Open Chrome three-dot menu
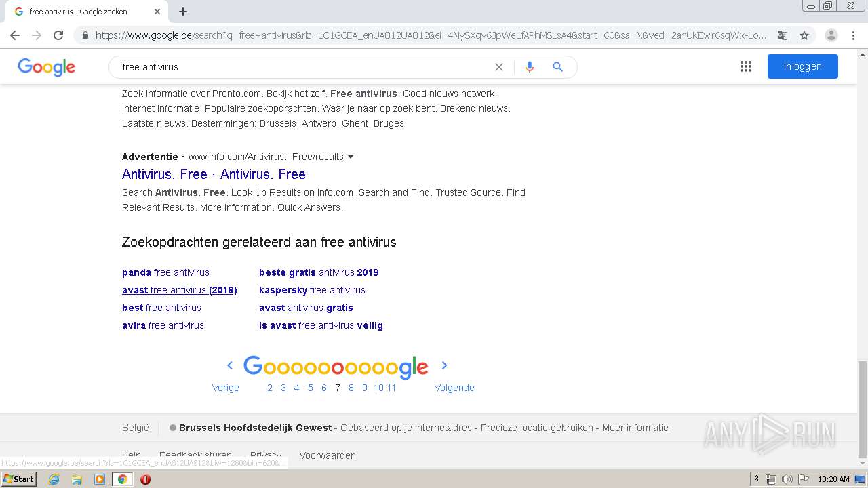 [x=853, y=35]
